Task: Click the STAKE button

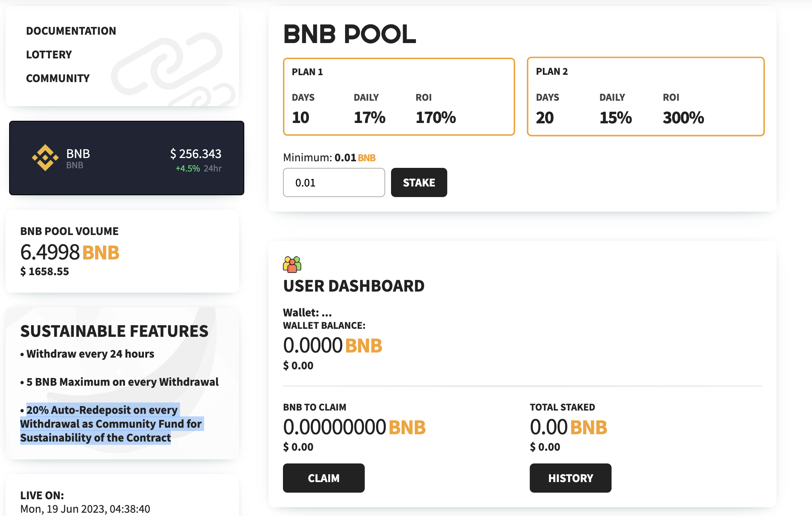Action: click(419, 182)
